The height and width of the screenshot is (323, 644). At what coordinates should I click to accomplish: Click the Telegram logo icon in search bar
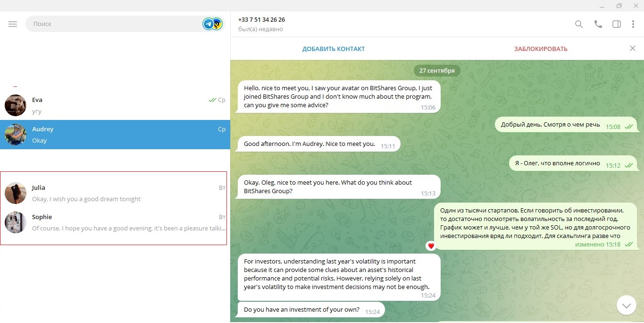(x=209, y=24)
